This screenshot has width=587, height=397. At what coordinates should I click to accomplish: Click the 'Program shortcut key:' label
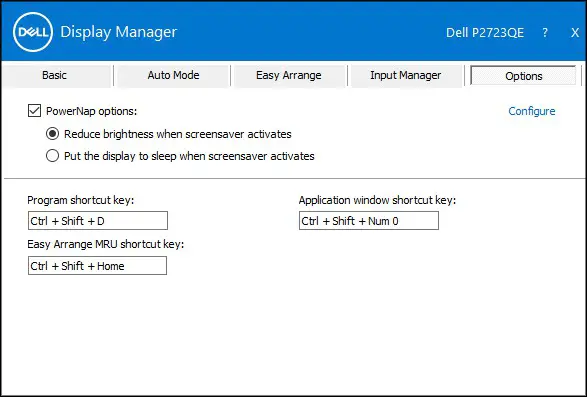(x=80, y=200)
